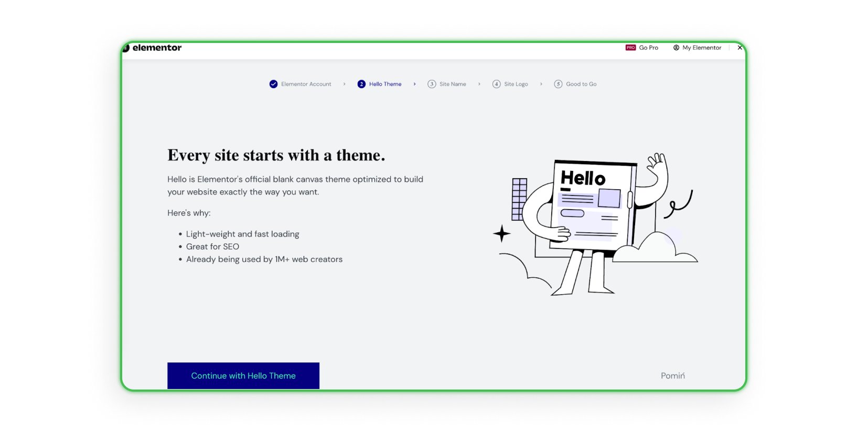
Task: Click 'Great for SEO' bullet
Action: click(212, 247)
